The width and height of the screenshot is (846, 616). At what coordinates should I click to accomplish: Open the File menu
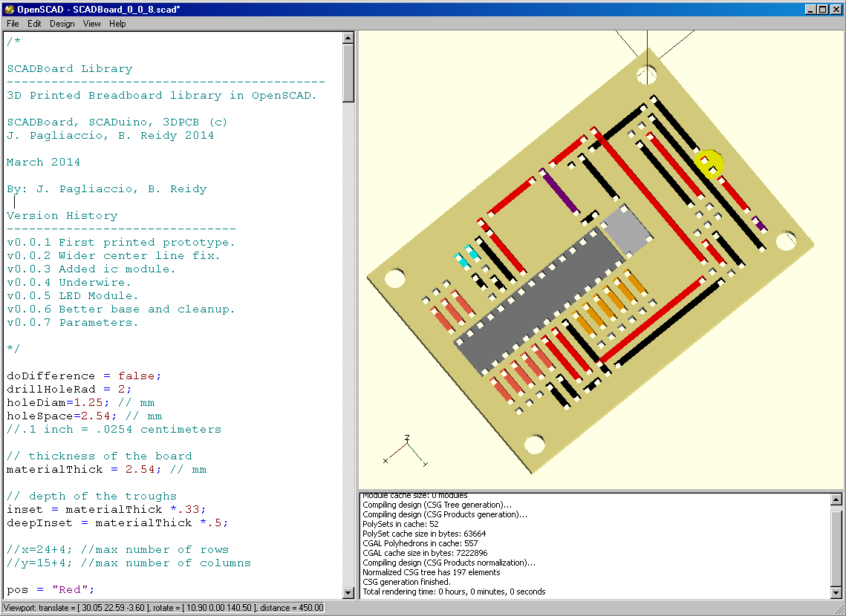(x=13, y=24)
